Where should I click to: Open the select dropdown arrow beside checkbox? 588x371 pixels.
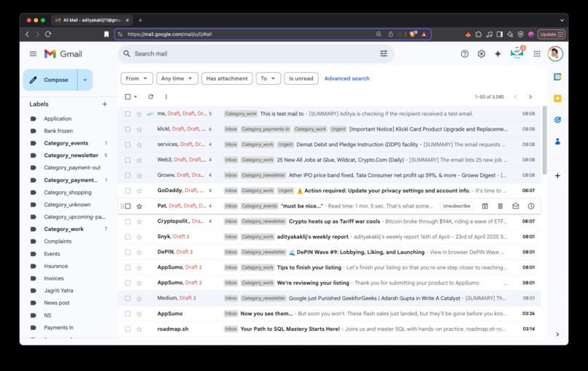point(136,97)
